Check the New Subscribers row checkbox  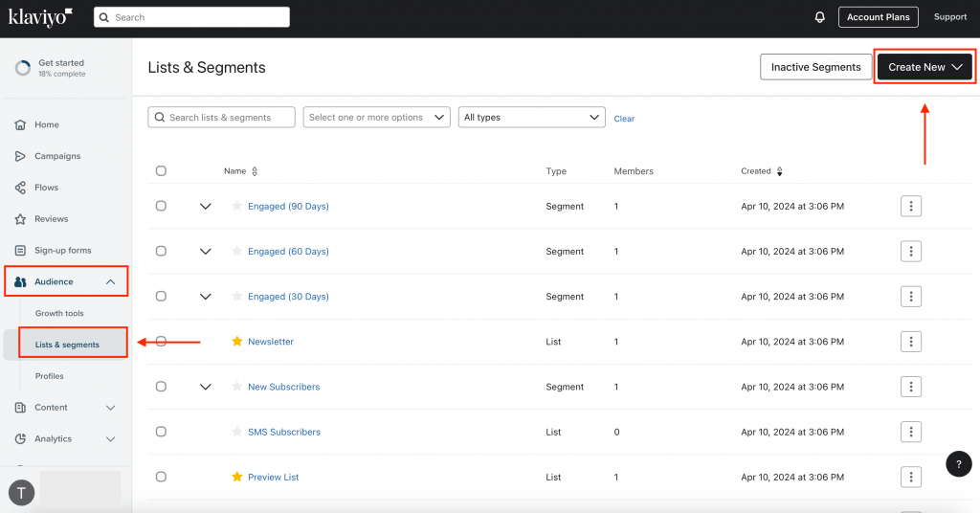(161, 386)
